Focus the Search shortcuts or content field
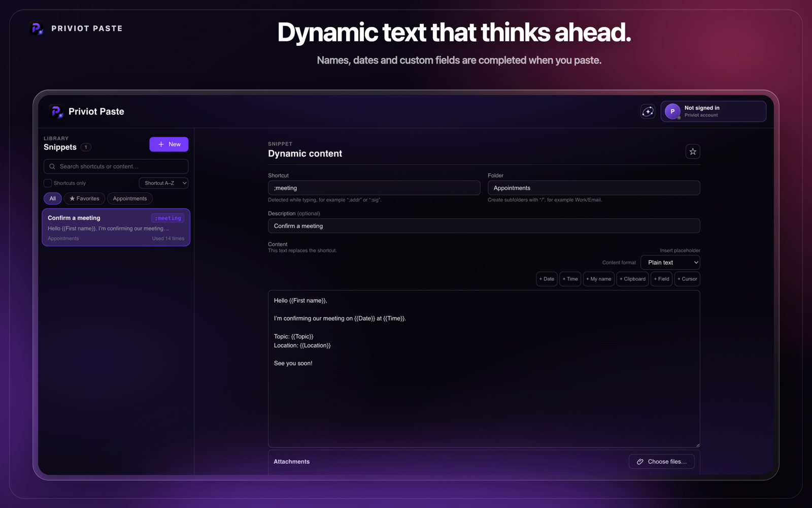The image size is (812, 508). [x=116, y=167]
